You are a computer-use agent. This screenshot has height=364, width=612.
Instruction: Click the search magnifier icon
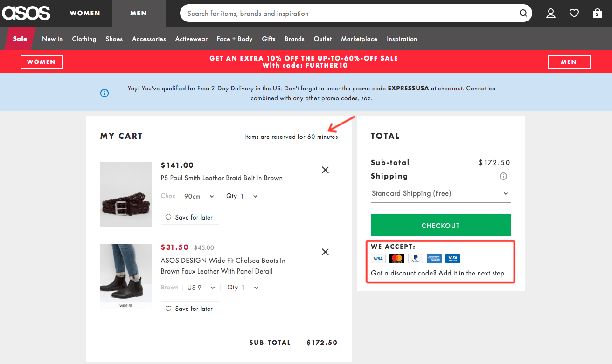pyautogui.click(x=523, y=13)
